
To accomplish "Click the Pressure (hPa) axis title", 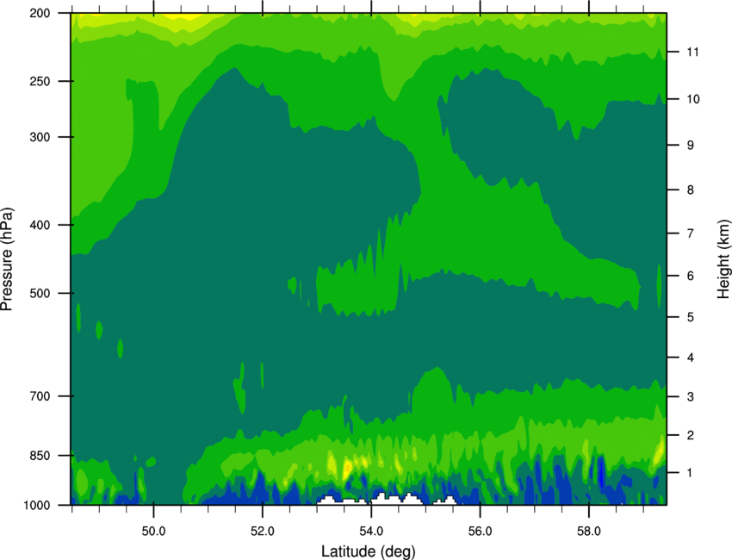I will (7, 259).
